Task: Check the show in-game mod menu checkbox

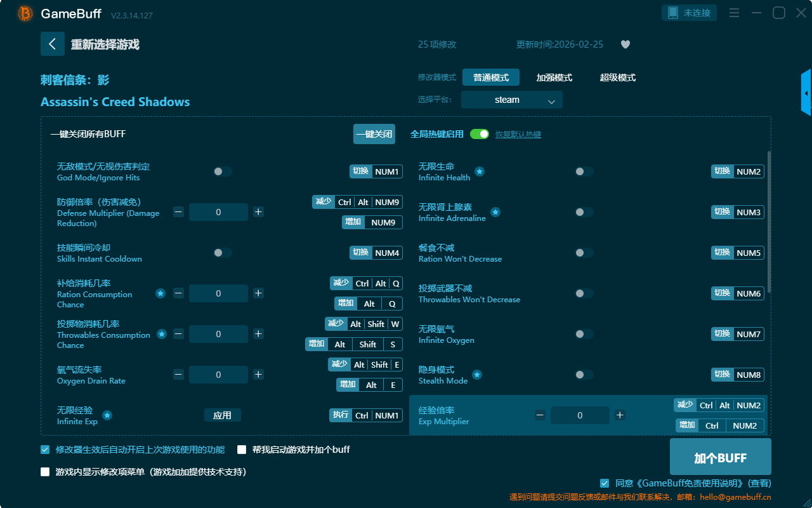Action: tap(45, 472)
